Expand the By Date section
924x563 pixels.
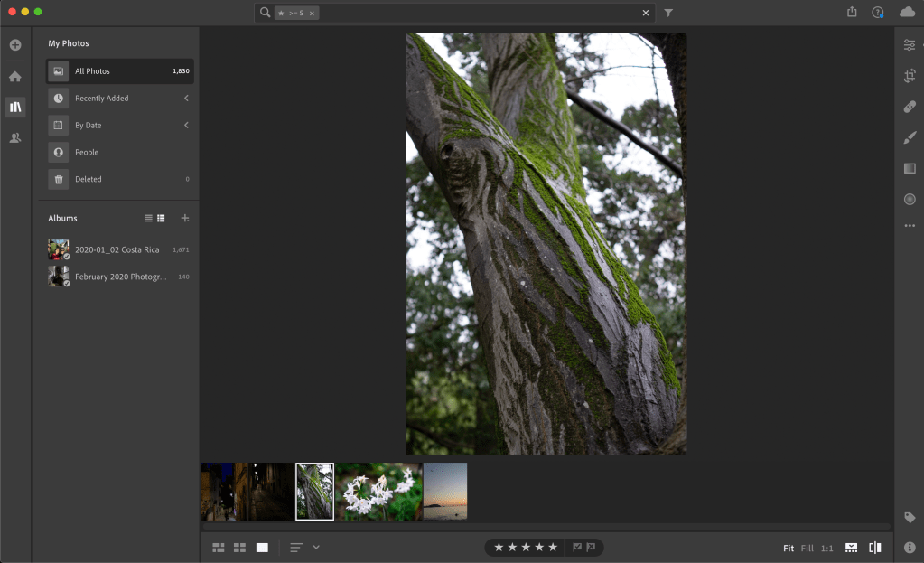(186, 125)
